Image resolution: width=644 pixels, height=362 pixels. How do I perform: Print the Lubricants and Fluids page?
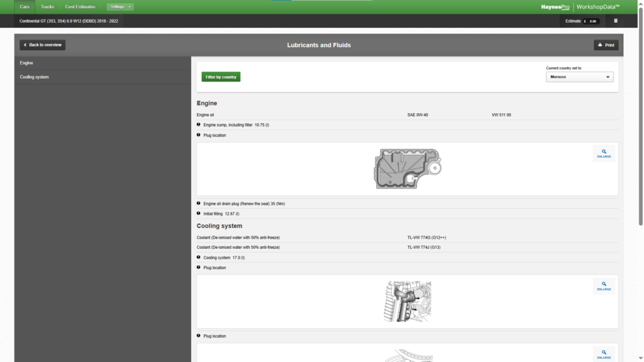click(x=606, y=45)
